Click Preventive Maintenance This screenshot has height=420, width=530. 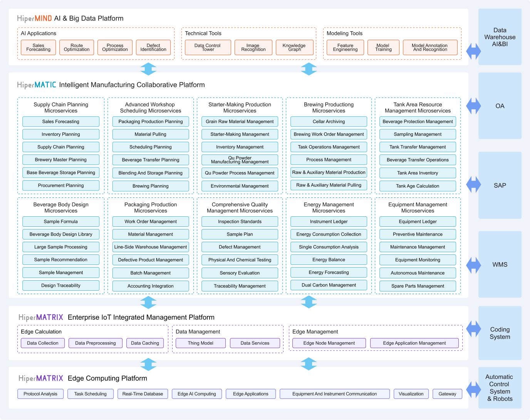(418, 234)
